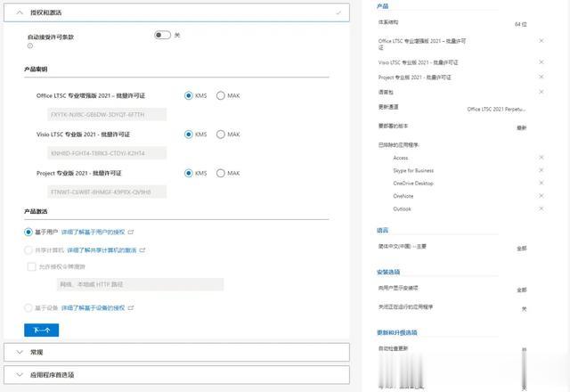Click the check icon on 授权和激活 header
The image size is (570, 392).
click(x=338, y=12)
